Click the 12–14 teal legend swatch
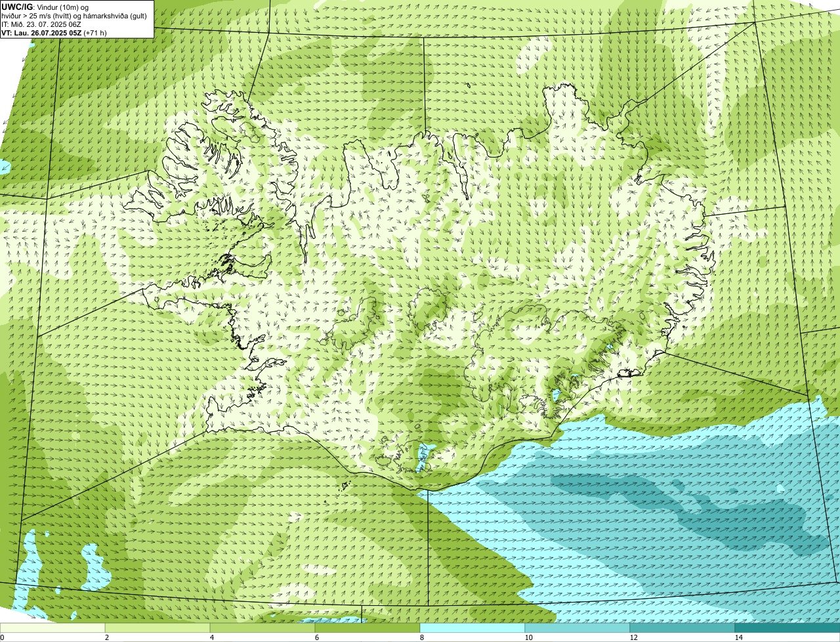The width and height of the screenshot is (840, 642). tap(682, 628)
